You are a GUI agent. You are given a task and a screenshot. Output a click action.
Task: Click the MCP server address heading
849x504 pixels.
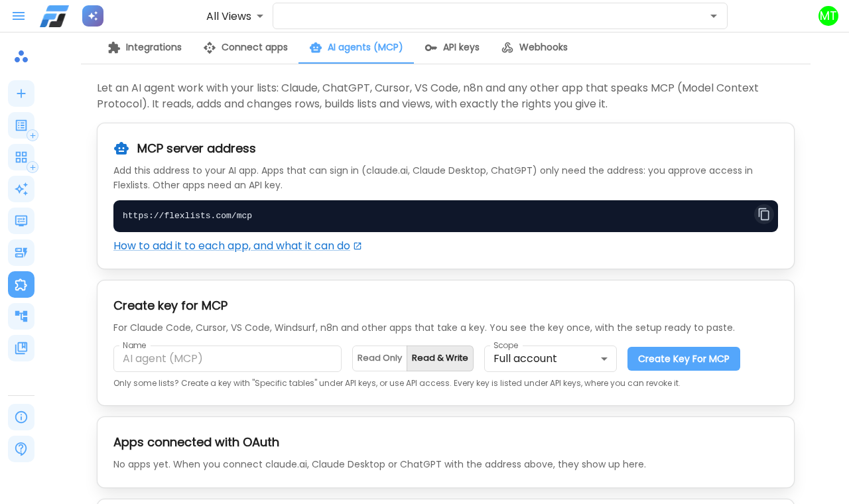coord(196,149)
